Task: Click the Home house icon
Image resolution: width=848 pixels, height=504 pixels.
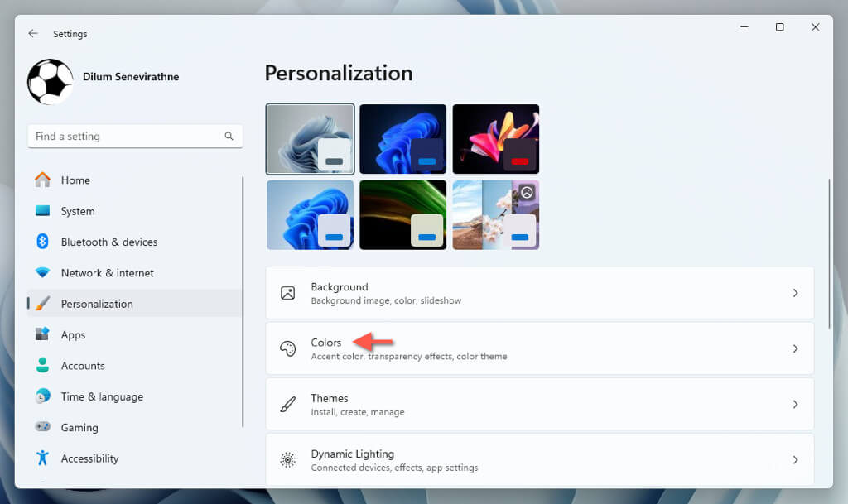Action: click(42, 180)
